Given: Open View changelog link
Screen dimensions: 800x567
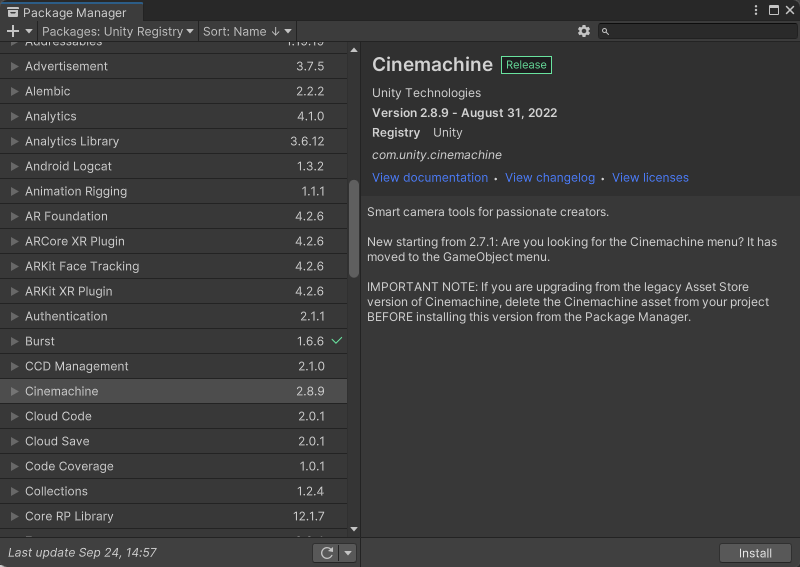Looking at the screenshot, I should click(x=549, y=178).
